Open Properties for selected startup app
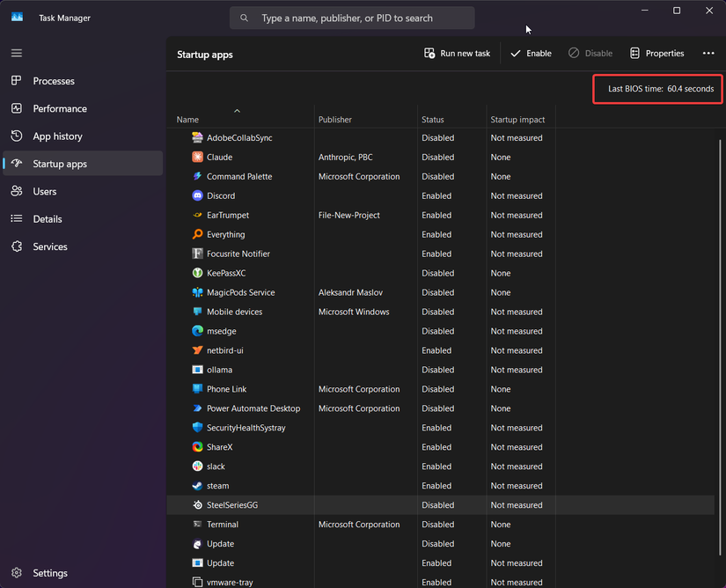 point(657,53)
